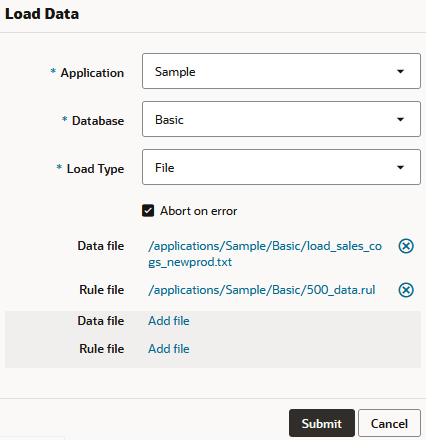Image resolution: width=426 pixels, height=440 pixels.
Task: Add file for the new Rule file row
Action: click(x=169, y=349)
